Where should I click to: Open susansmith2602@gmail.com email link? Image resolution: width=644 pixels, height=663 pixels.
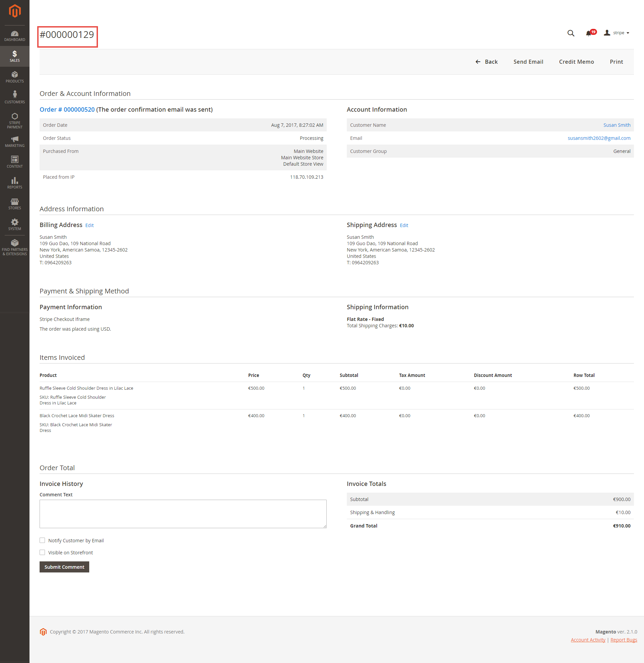[599, 138]
